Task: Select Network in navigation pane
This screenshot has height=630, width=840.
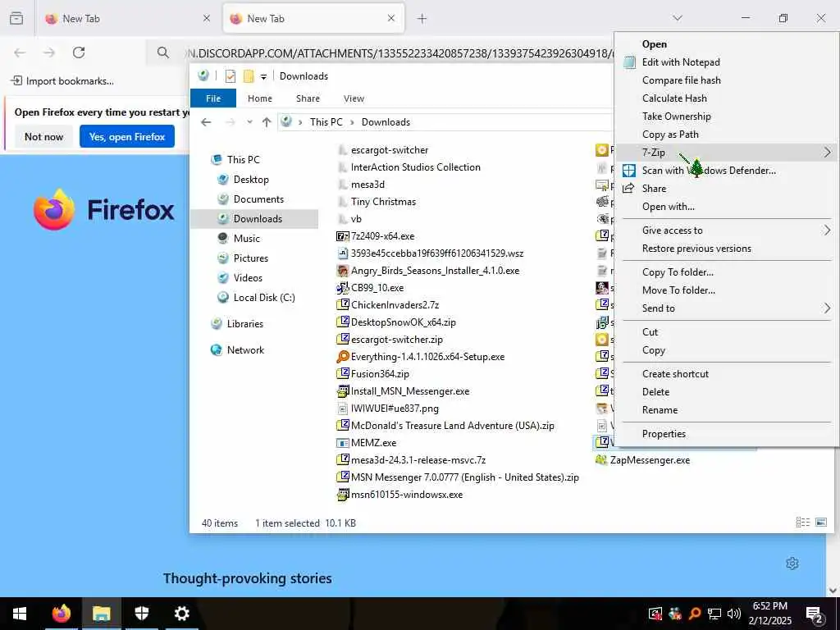Action: 245,350
